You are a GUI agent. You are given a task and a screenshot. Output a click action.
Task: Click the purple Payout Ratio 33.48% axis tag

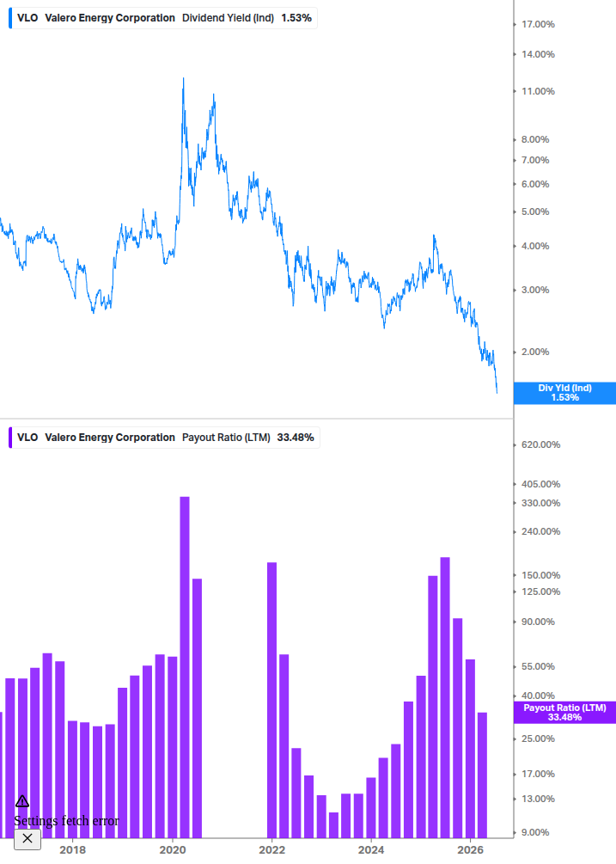[x=564, y=713]
